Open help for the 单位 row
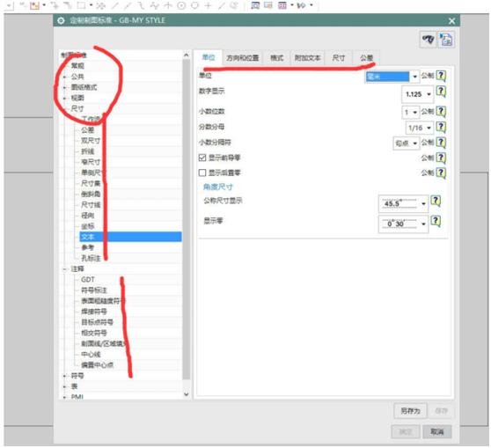491x448 pixels. point(441,76)
